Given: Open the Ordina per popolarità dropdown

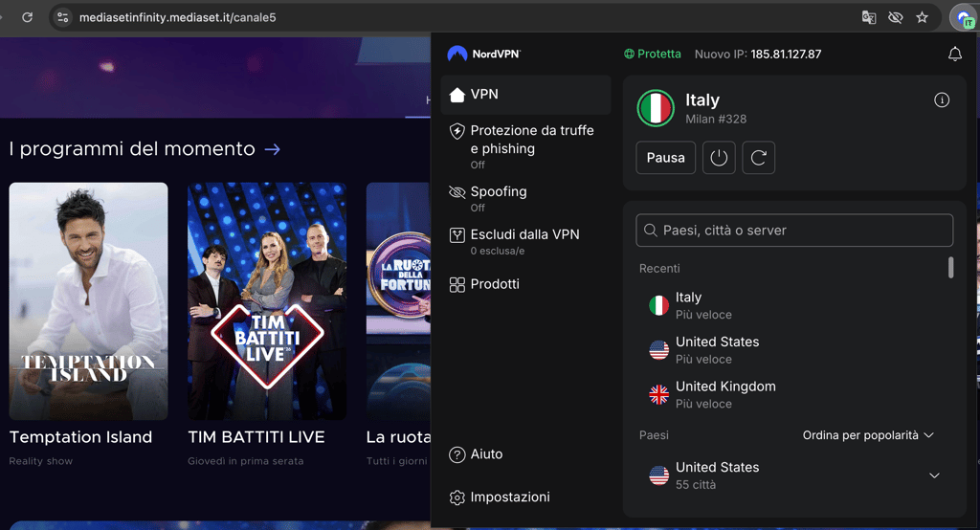Looking at the screenshot, I should (868, 435).
